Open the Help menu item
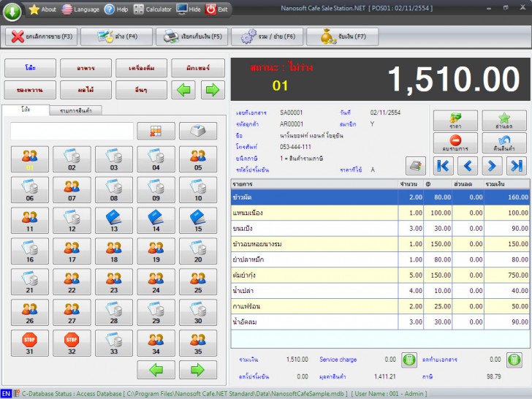The height and width of the screenshot is (399, 532). point(116,9)
